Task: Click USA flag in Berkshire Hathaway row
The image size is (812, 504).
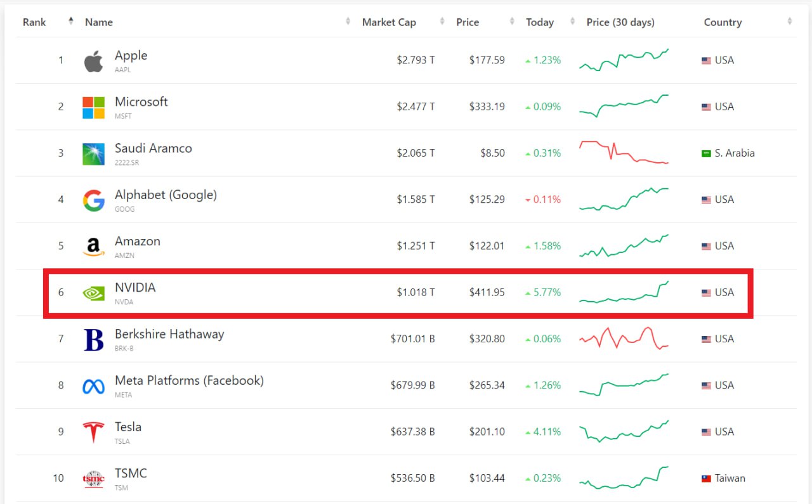Action: pyautogui.click(x=706, y=339)
